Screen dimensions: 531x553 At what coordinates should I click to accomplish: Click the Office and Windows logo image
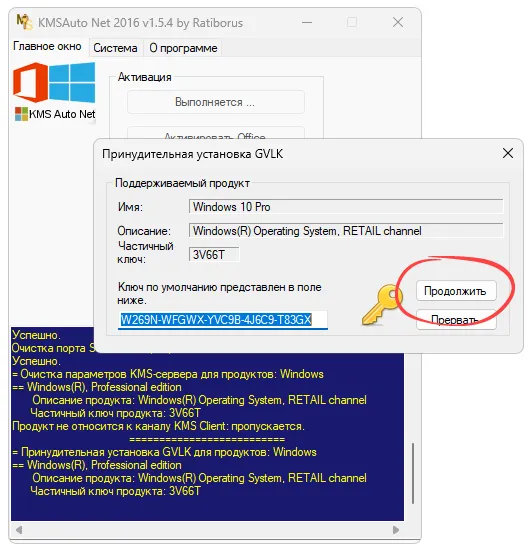tap(54, 82)
